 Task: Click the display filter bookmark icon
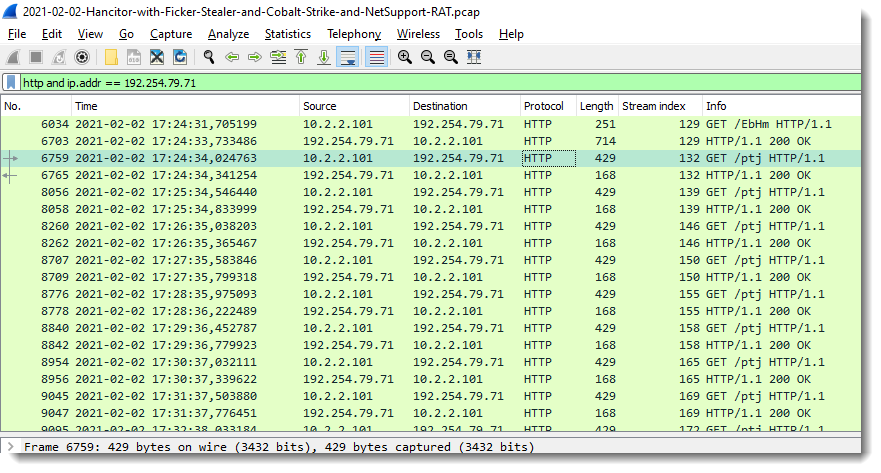pyautogui.click(x=11, y=83)
